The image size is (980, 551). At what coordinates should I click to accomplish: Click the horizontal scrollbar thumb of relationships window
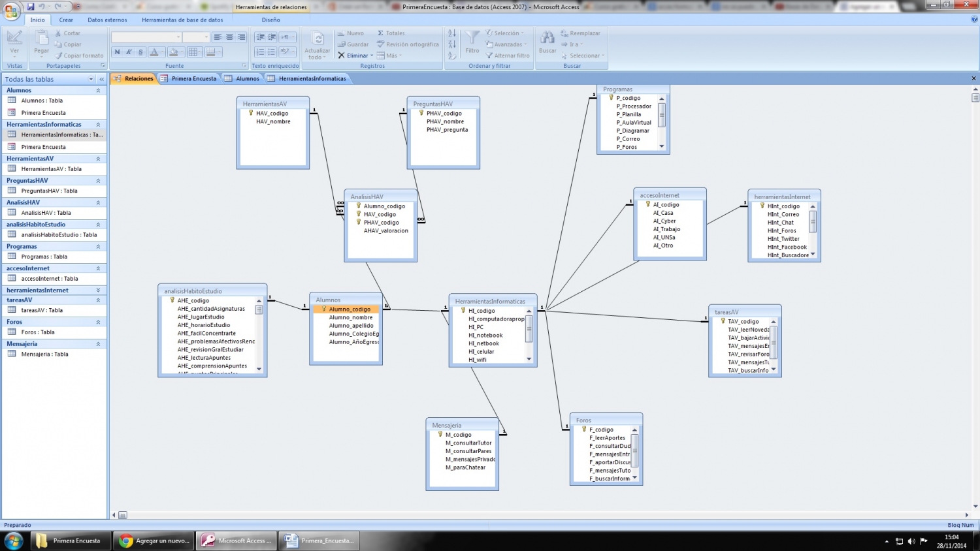pos(122,515)
